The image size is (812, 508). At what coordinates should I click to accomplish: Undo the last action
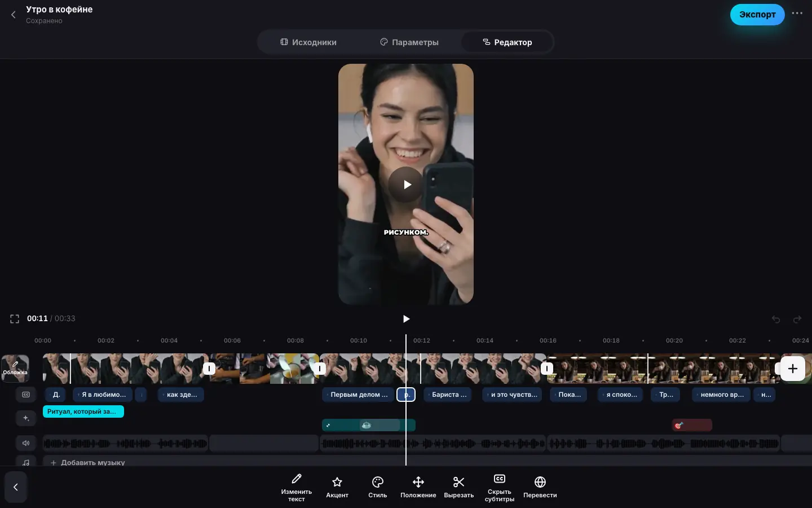[776, 319]
